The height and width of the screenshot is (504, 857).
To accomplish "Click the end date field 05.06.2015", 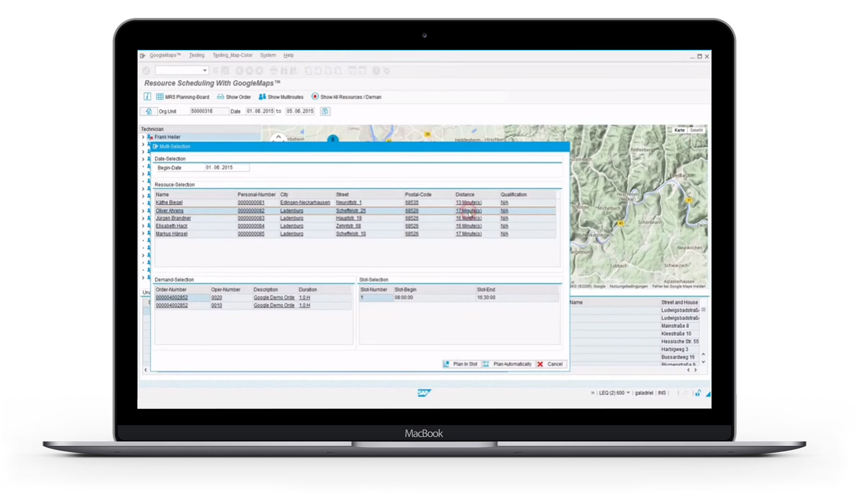I will coord(300,111).
